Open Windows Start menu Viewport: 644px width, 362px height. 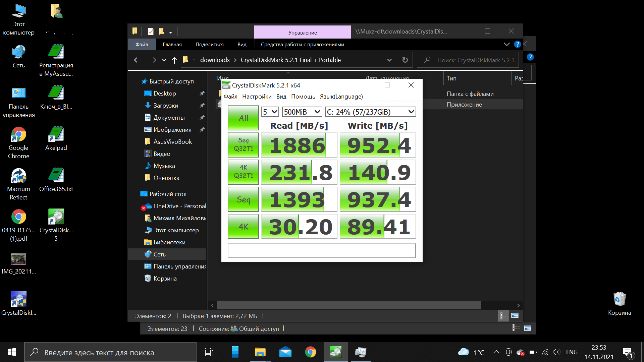tap(12, 352)
